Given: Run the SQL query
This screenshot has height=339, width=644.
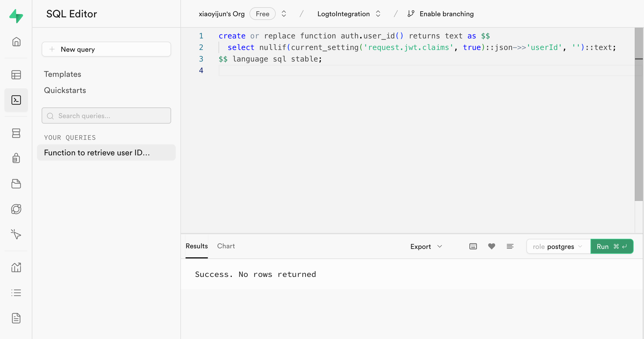Looking at the screenshot, I should pyautogui.click(x=611, y=246).
